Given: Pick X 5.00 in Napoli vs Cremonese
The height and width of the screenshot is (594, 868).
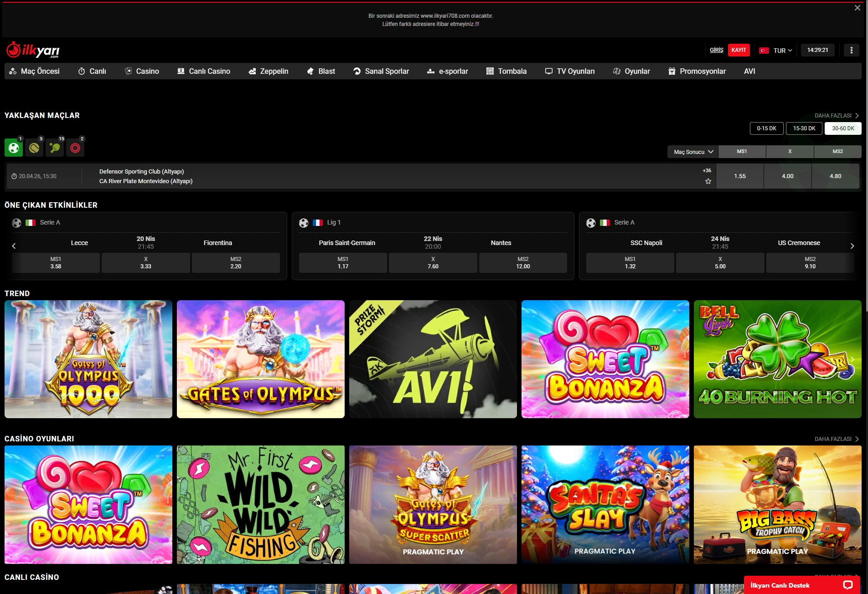Looking at the screenshot, I should pos(720,263).
